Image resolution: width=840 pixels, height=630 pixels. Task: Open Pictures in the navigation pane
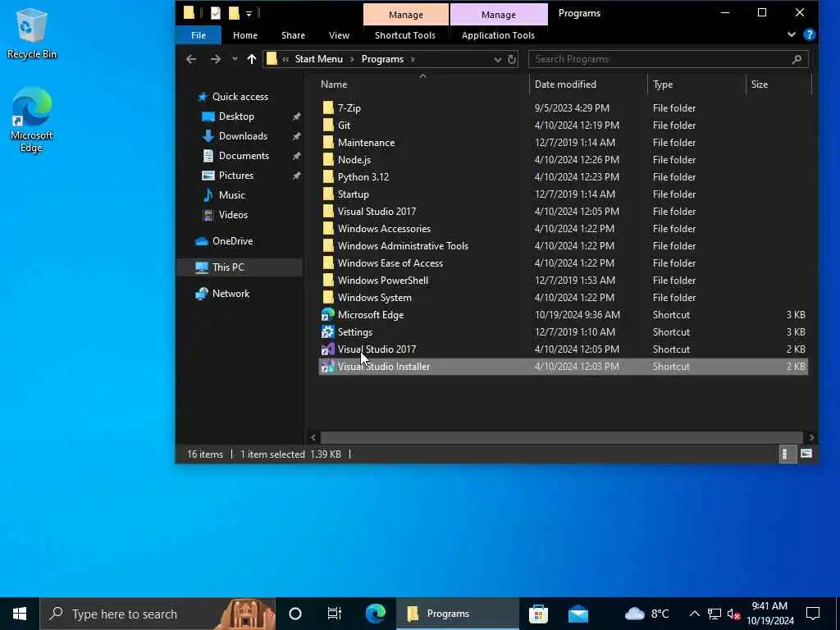click(x=235, y=176)
